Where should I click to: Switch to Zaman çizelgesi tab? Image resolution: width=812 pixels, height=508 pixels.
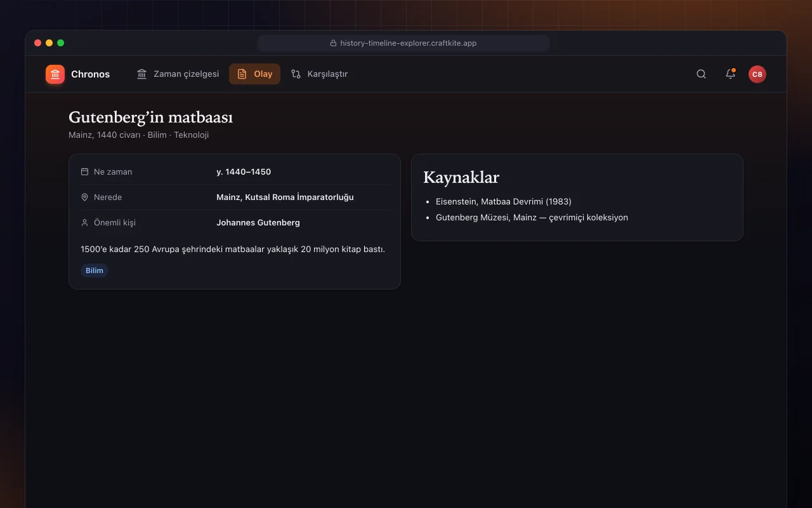(x=178, y=74)
